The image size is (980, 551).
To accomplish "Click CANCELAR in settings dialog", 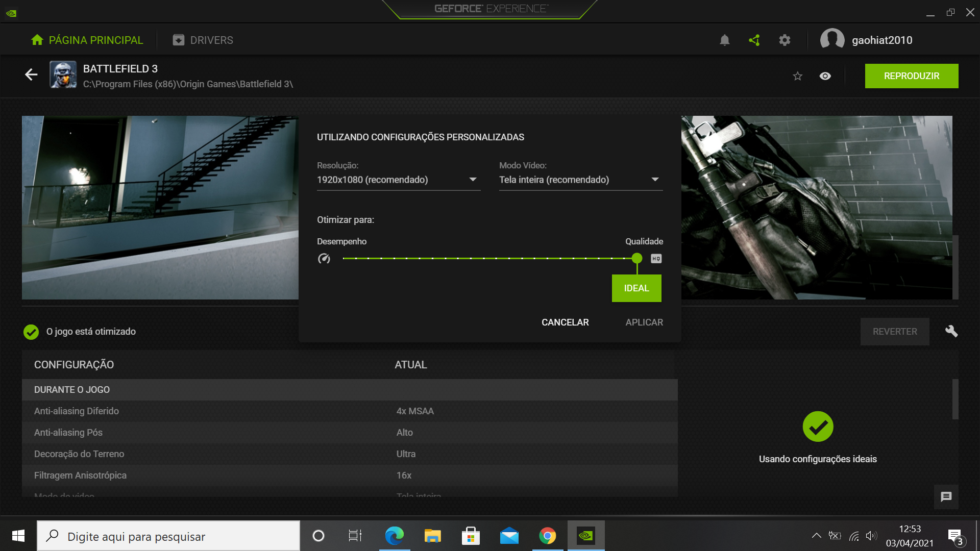I will coord(565,322).
